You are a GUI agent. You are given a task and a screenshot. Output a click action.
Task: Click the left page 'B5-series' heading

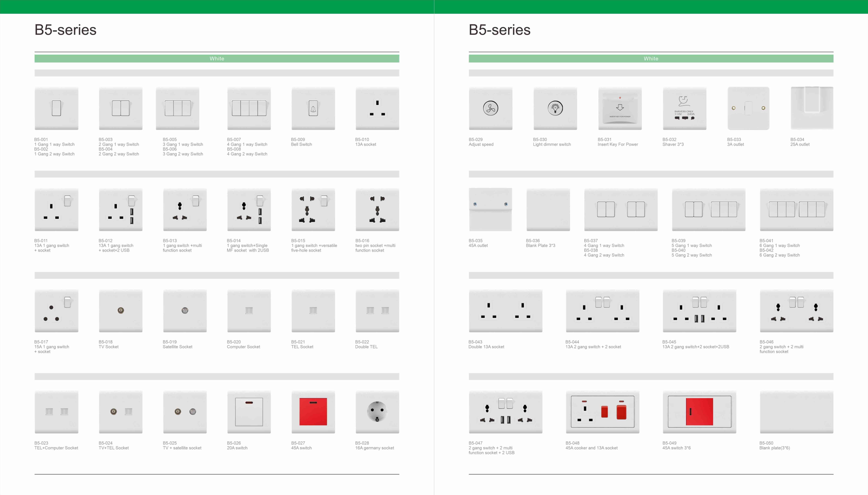[x=65, y=30]
